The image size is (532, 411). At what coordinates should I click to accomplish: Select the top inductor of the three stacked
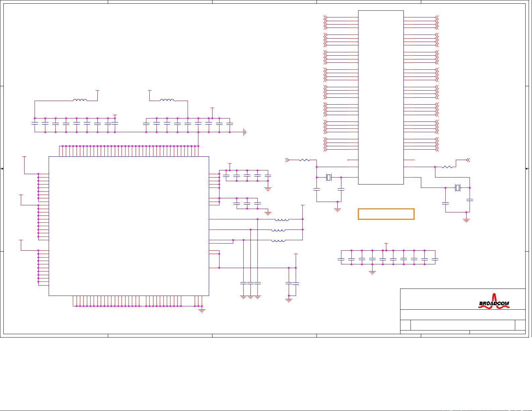[x=281, y=220]
